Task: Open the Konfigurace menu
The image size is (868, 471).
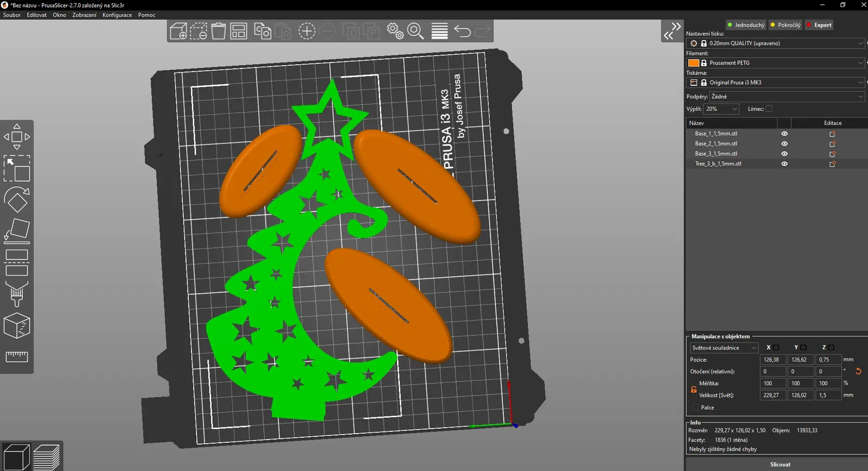Action: tap(117, 15)
